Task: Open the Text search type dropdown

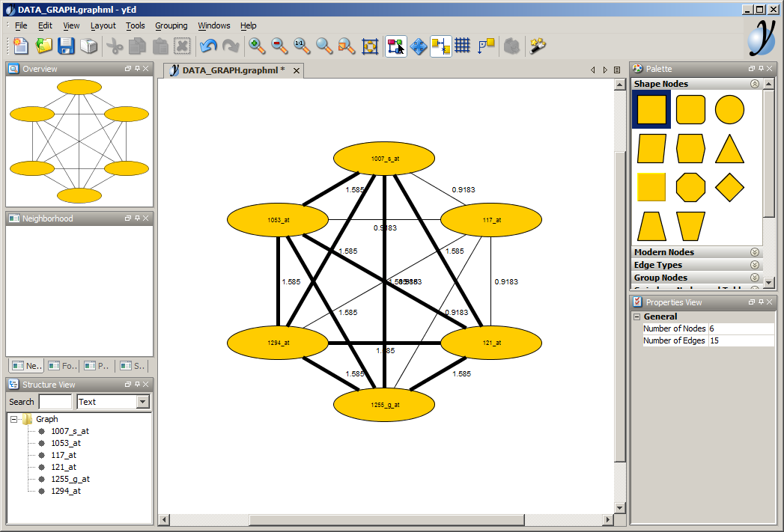Action: click(142, 402)
